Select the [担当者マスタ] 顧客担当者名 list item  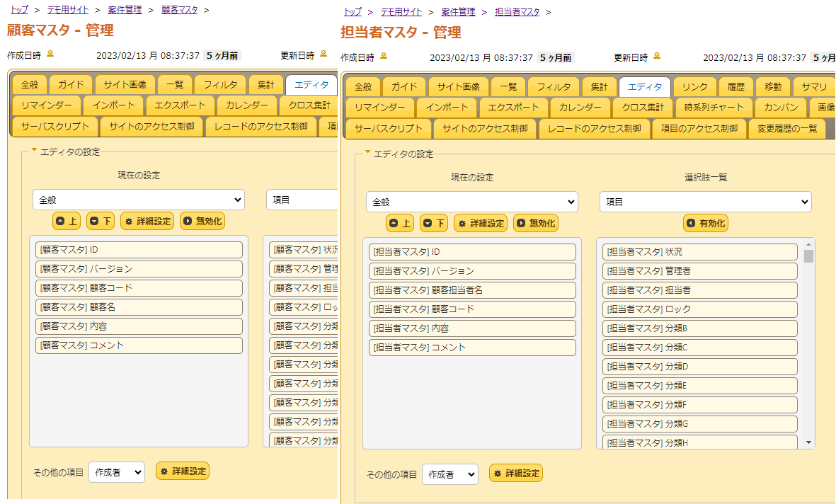click(x=472, y=290)
